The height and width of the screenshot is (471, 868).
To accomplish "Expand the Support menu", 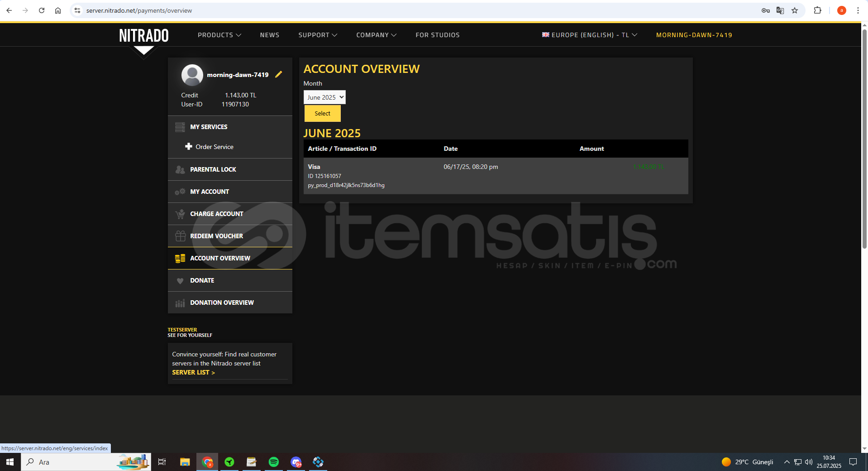I will [318, 35].
